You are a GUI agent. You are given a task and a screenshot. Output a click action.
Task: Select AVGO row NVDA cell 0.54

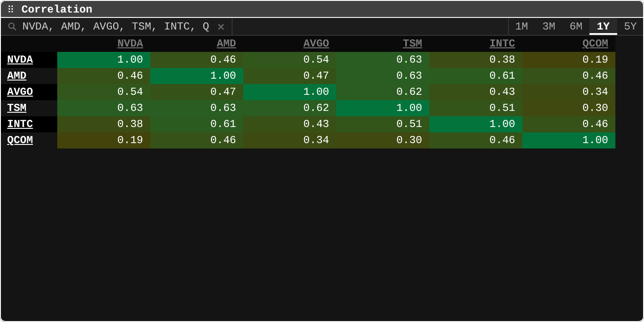click(x=104, y=92)
